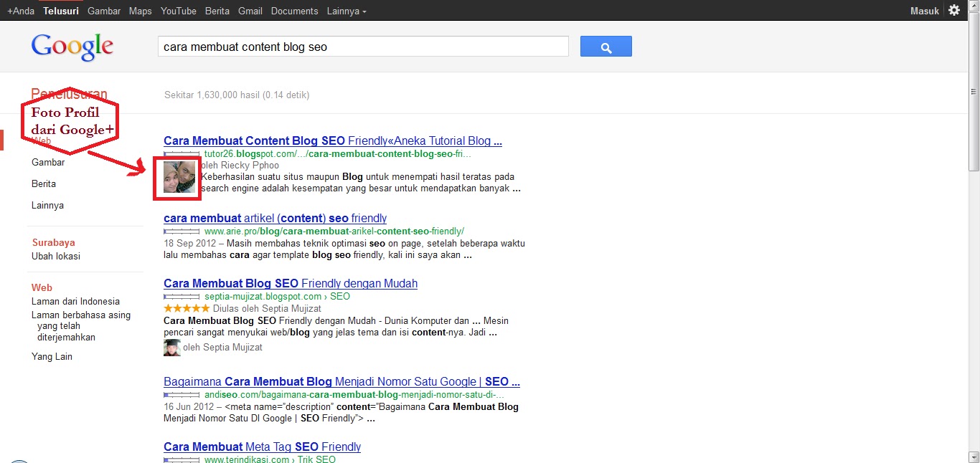The image size is (980, 463).
Task: Click the five-star rating of Septia result
Action: [x=187, y=308]
